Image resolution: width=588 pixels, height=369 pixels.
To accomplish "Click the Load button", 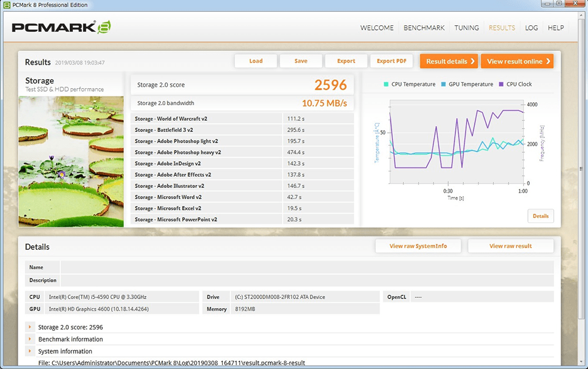I will click(x=256, y=61).
